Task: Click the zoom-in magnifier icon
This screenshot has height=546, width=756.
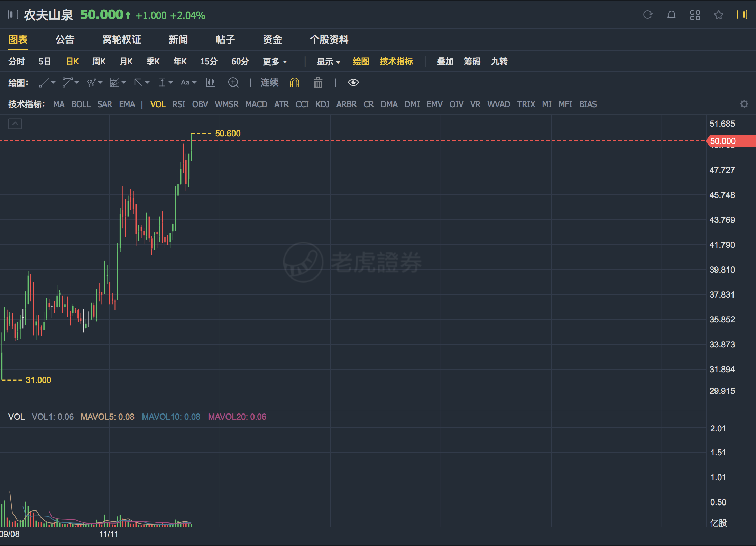Action: (233, 82)
